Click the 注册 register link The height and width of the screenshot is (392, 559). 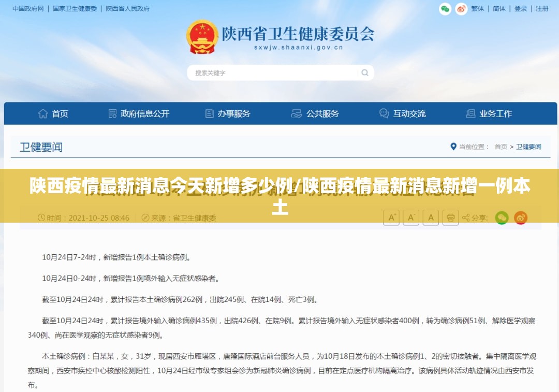542,9
